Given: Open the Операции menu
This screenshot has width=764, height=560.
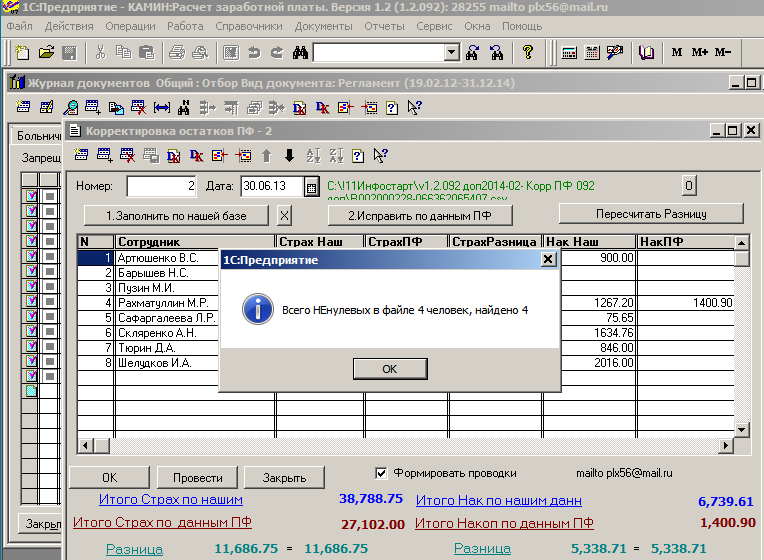Looking at the screenshot, I should pyautogui.click(x=131, y=26).
